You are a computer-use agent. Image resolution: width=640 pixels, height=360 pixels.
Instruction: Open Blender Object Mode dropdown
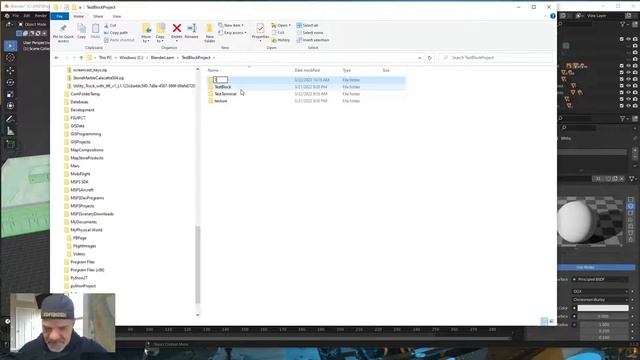pos(33,24)
